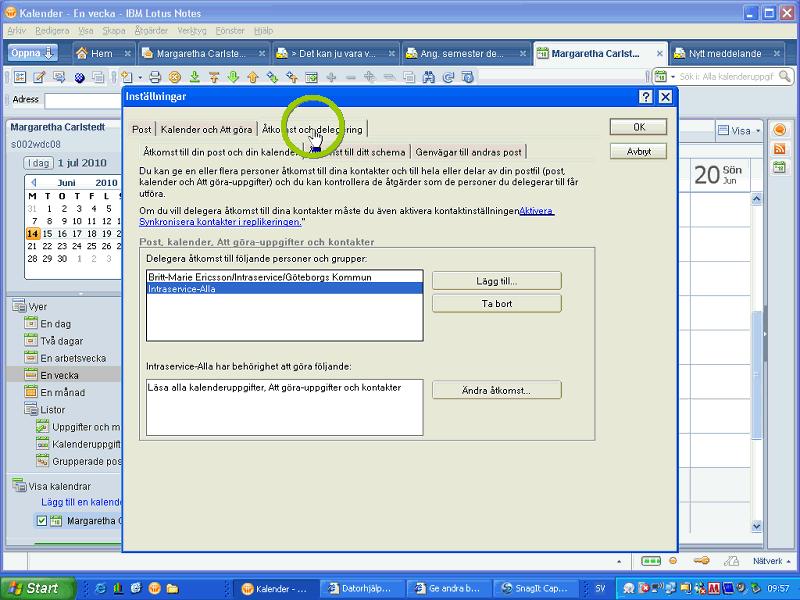Click the RSS feeds icon in right sidebar
This screenshot has height=600, width=800.
779,148
